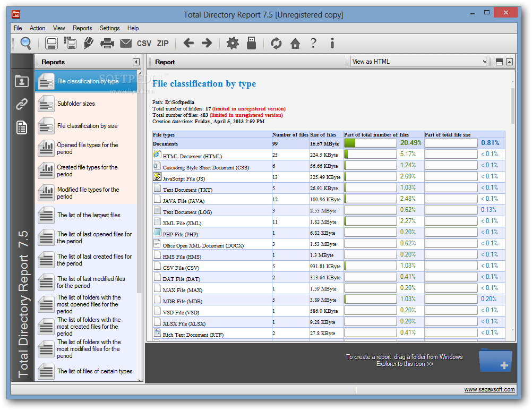
Task: Click the report vertical scrollbar thumb
Action: click(x=513, y=106)
